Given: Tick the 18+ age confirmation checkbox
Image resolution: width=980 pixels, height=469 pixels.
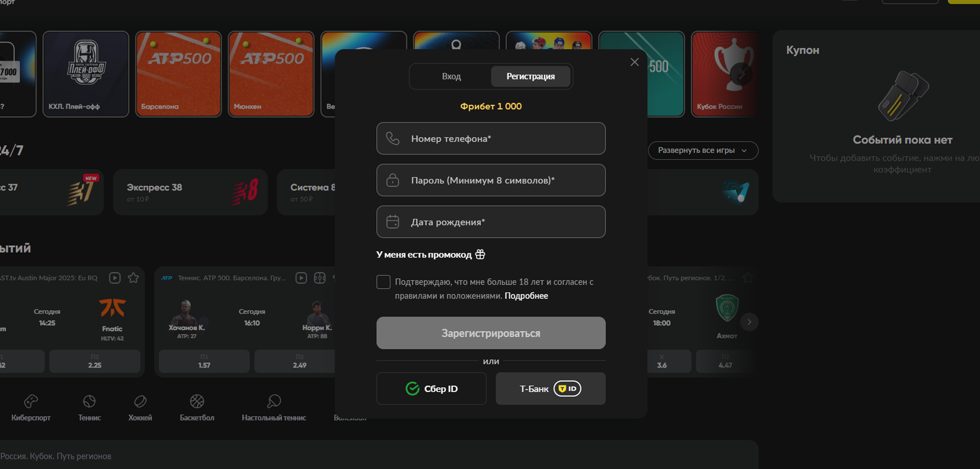Looking at the screenshot, I should coord(383,282).
